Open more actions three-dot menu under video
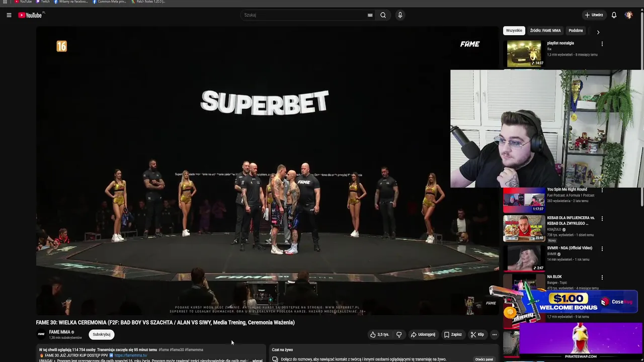 click(494, 334)
